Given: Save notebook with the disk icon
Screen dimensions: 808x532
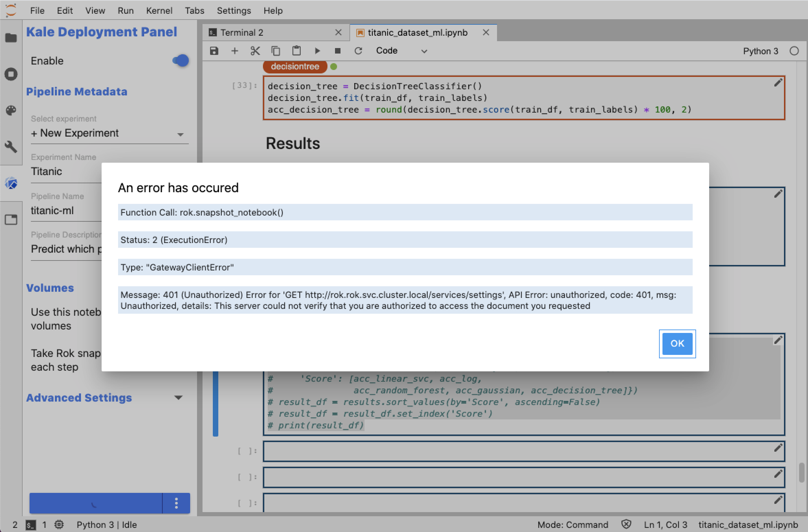Looking at the screenshot, I should (x=214, y=51).
